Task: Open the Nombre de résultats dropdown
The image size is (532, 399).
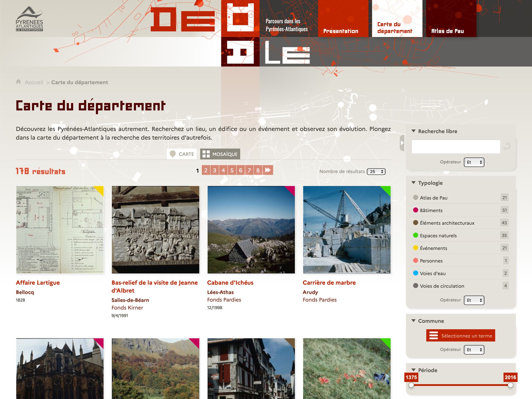Action: tap(376, 172)
